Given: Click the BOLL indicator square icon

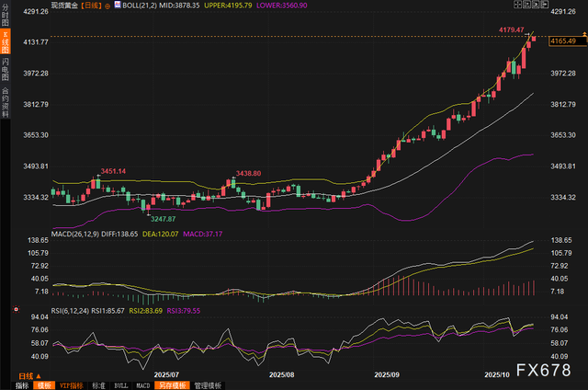Looking at the screenshot, I should point(118,6).
